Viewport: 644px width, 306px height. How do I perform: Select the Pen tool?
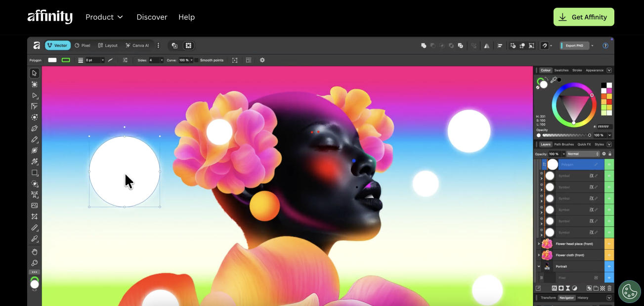34,129
